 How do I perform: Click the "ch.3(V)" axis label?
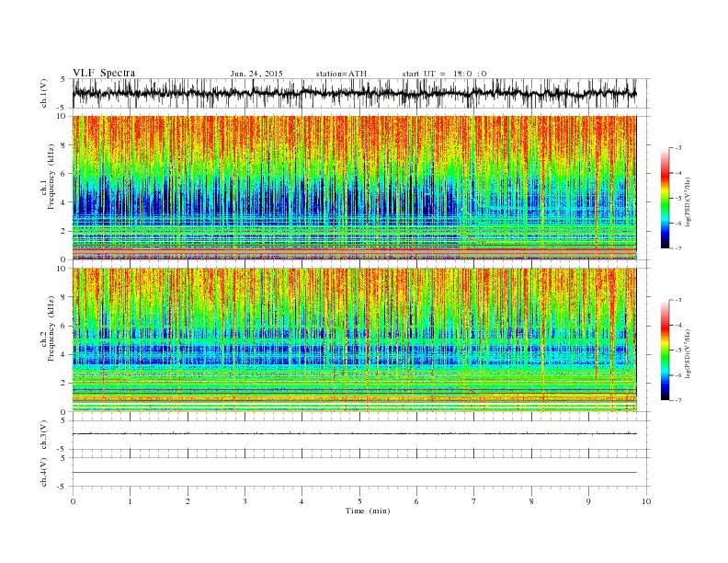coord(43,435)
